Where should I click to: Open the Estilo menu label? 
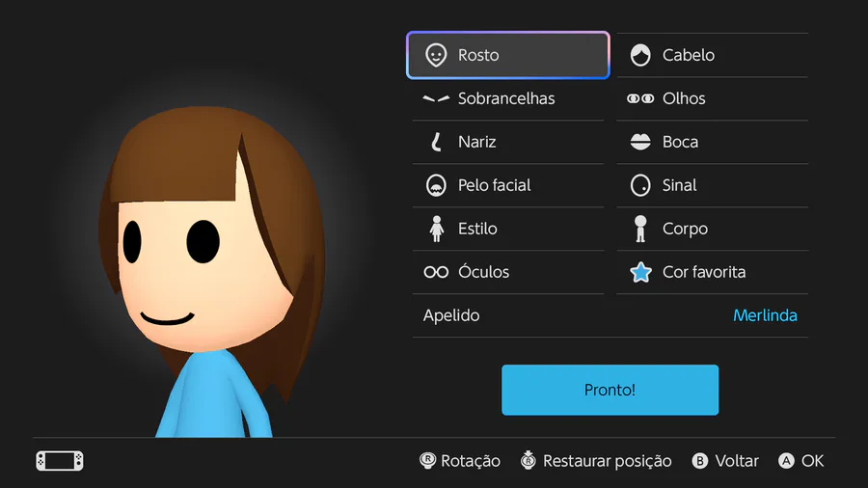pos(477,229)
